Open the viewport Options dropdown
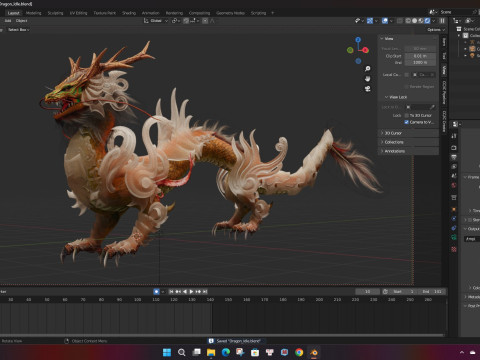 436,30
